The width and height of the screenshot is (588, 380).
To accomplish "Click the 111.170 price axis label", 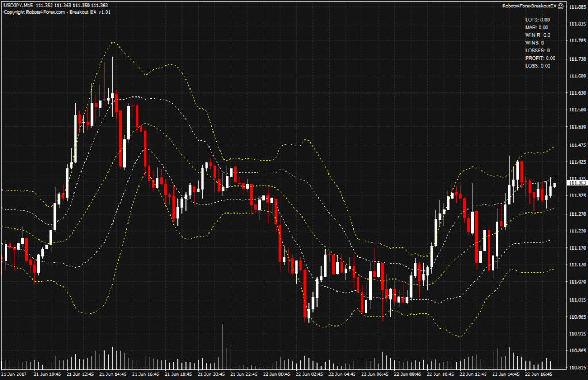I will [x=578, y=248].
